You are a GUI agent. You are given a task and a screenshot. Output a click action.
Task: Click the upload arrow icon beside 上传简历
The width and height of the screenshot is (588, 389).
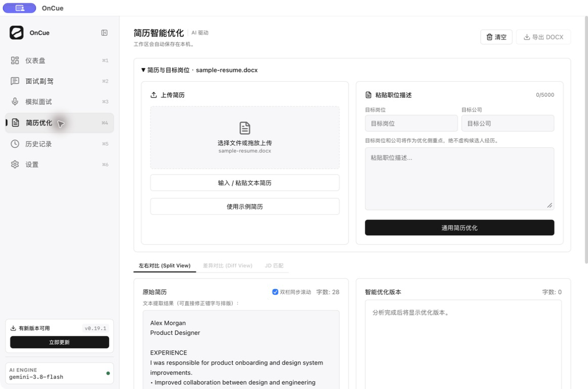coord(154,95)
